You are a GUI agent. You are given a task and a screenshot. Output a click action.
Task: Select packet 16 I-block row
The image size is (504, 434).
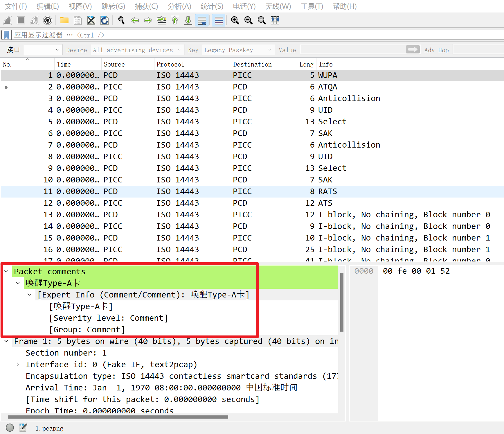coord(252,250)
